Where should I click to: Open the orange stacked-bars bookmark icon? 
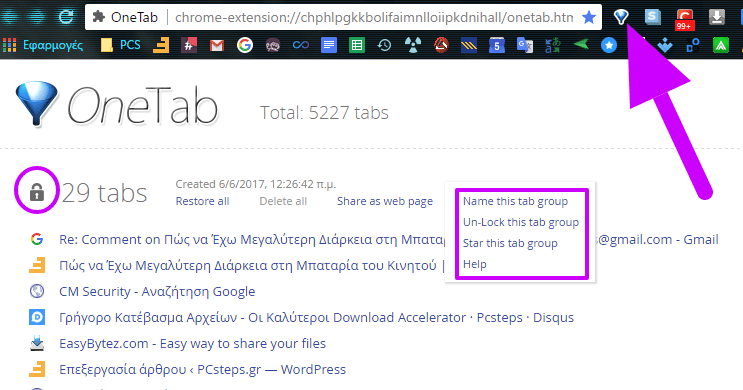click(x=161, y=45)
